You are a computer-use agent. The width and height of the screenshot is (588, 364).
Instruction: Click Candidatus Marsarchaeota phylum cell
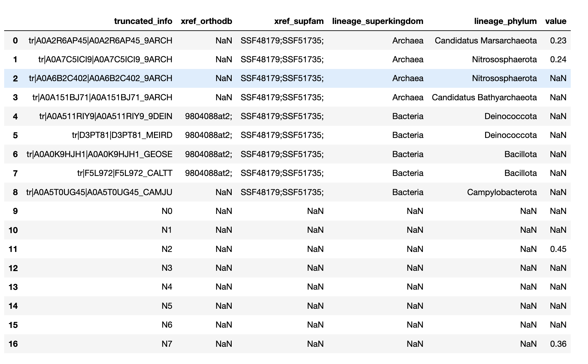pyautogui.click(x=486, y=41)
